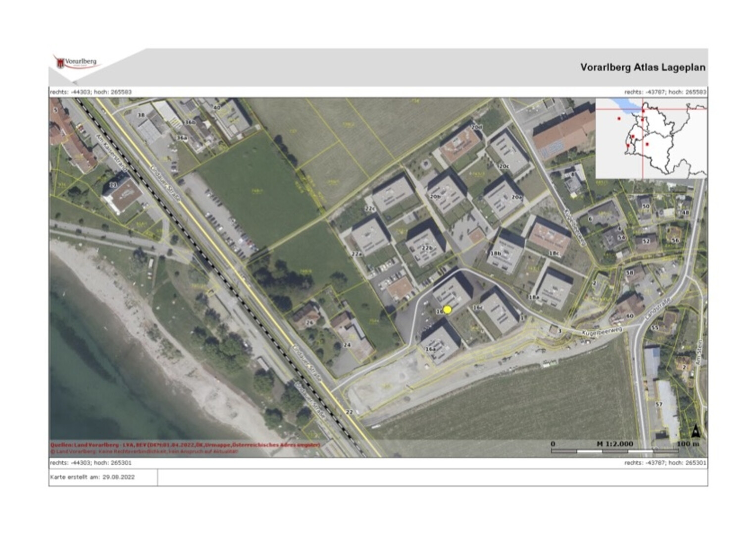Click the red Quellen source attribution text
Image resolution: width=756 pixels, height=535 pixels.
click(185, 445)
